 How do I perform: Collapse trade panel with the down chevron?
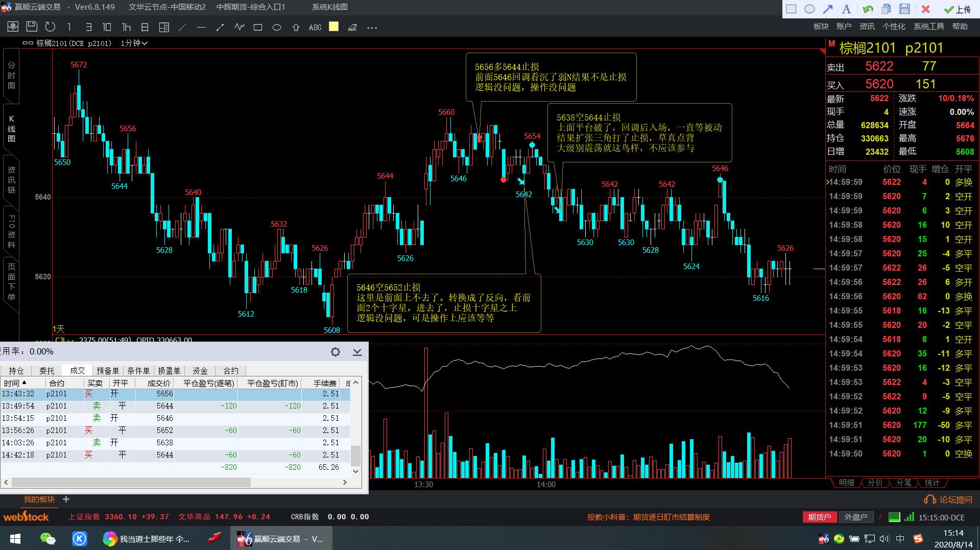(x=357, y=352)
